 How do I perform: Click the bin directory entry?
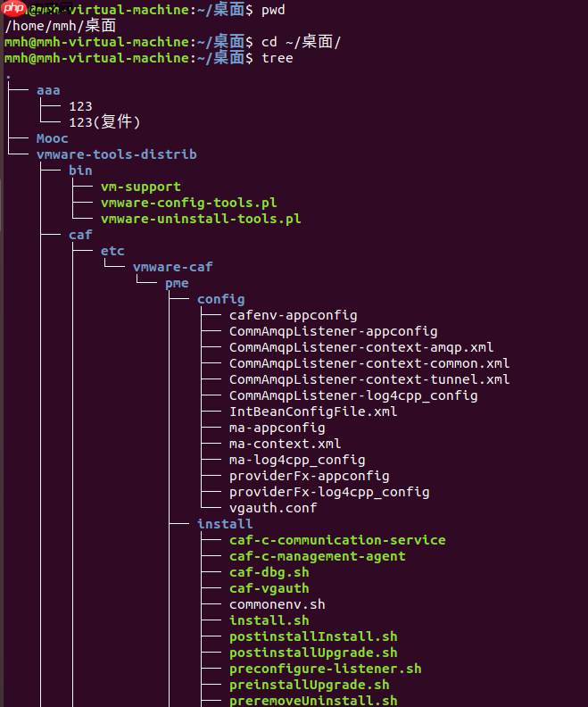tap(80, 171)
